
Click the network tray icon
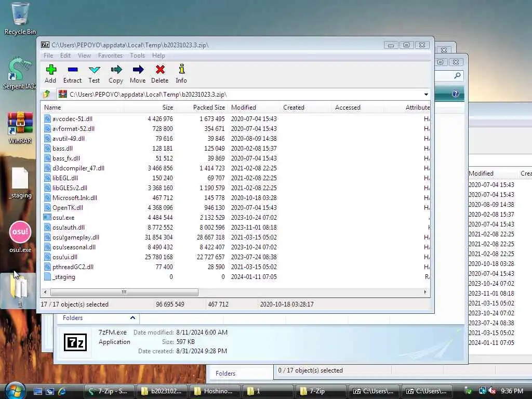(x=482, y=391)
